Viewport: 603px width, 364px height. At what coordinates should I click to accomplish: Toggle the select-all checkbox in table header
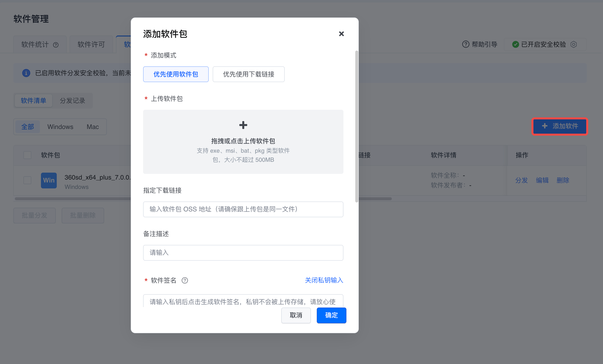(27, 155)
